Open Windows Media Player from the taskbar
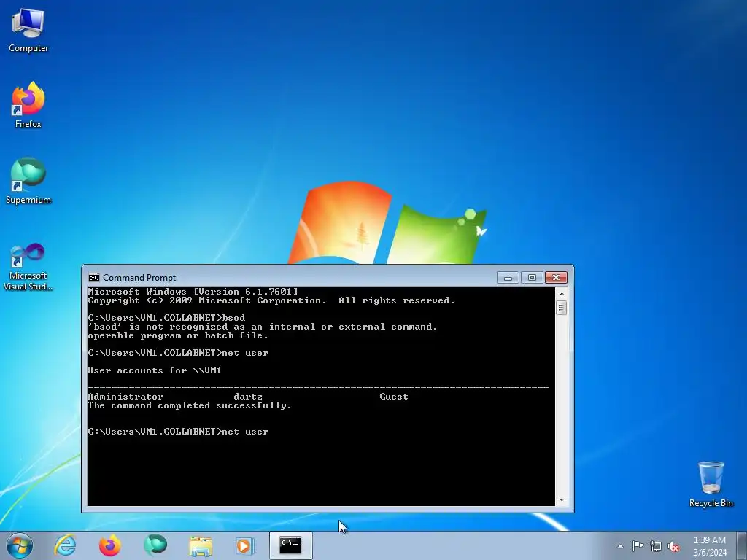Viewport: 747px width, 560px height. (245, 545)
